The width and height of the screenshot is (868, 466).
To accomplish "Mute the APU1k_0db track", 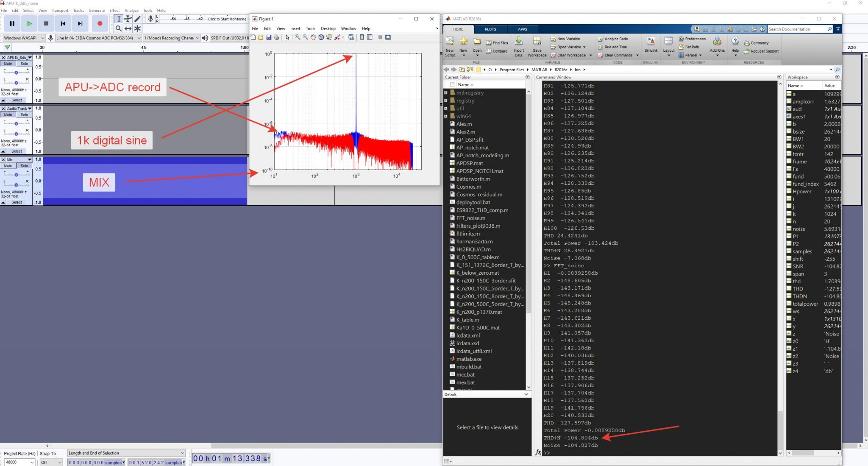I will pos(8,64).
